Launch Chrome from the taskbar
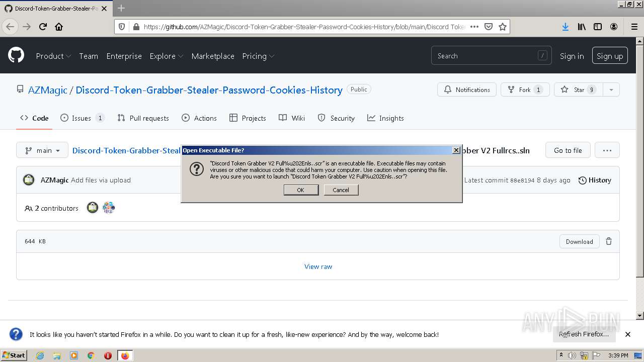This screenshot has height=362, width=644. point(91,355)
